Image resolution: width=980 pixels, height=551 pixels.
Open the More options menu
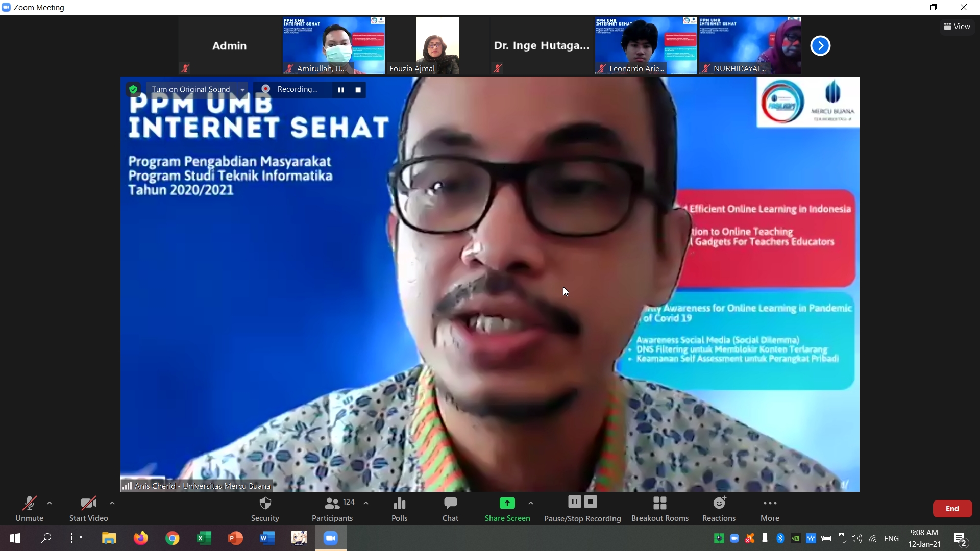point(770,509)
